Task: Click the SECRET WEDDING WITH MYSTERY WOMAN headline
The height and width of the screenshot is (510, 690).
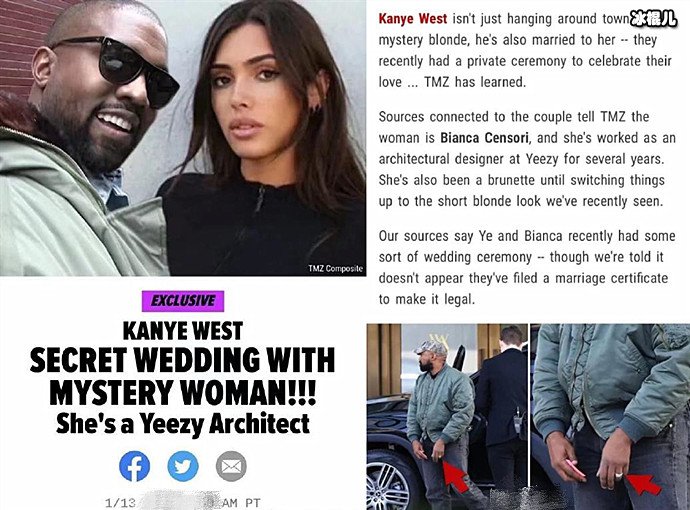Action: coord(182,376)
